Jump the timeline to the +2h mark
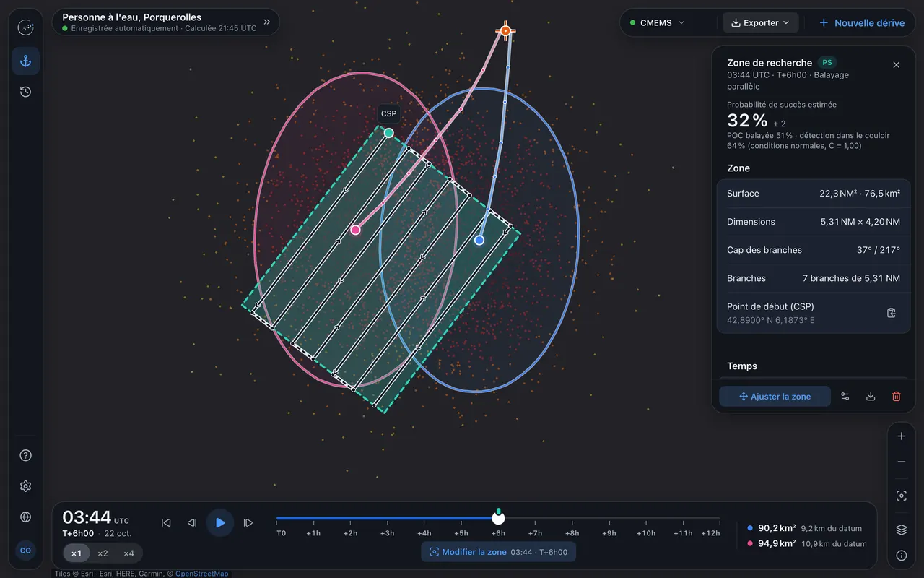Viewport: 924px width, 578px height. [x=350, y=533]
